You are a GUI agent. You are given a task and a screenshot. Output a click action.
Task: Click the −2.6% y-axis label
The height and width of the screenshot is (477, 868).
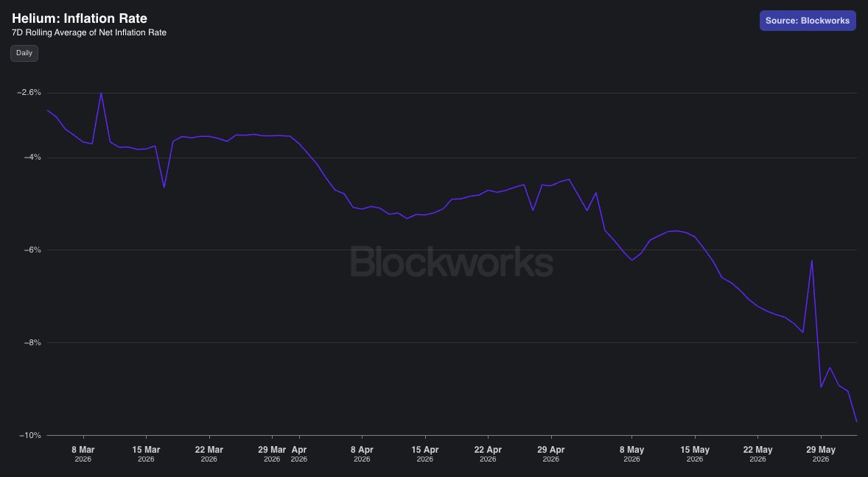click(29, 92)
